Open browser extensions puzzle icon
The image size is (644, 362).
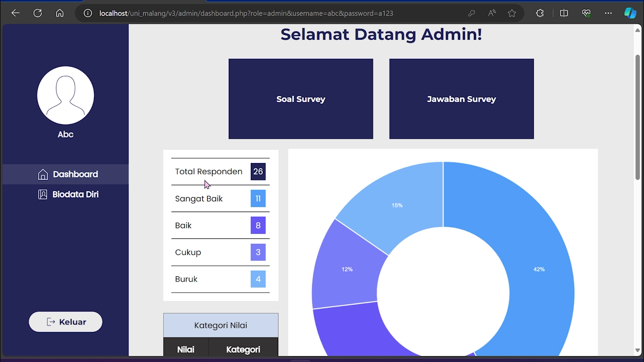pos(540,13)
